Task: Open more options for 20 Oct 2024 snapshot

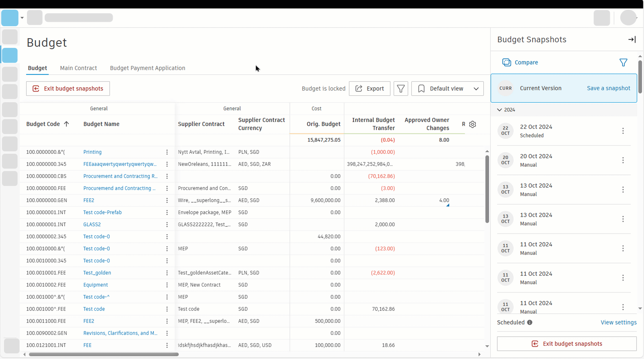Action: [x=623, y=160]
